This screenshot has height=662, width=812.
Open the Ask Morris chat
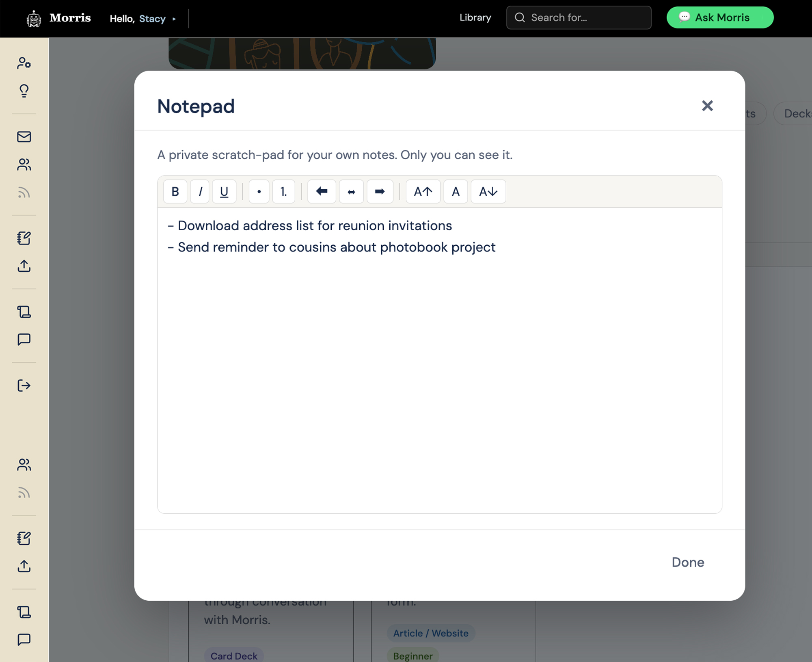720,17
